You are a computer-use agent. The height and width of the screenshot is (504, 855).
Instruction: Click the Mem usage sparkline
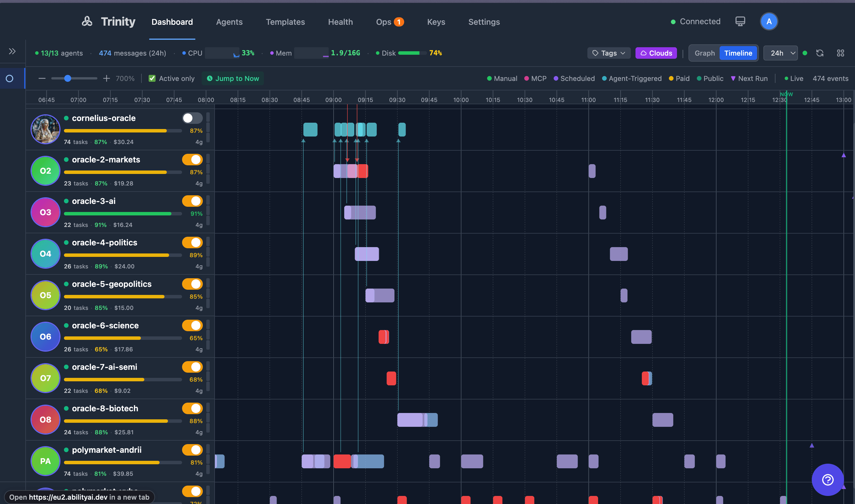tap(311, 53)
